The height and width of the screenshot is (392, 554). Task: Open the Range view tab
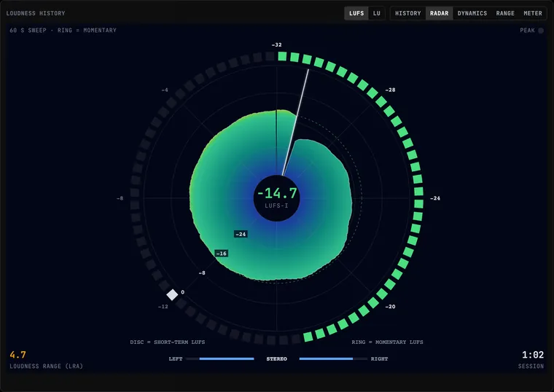click(505, 13)
